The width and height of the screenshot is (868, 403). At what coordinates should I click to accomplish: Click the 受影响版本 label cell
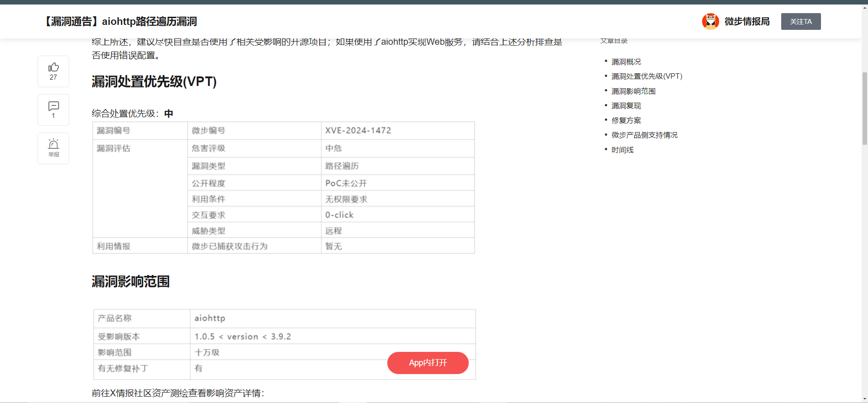(142, 336)
